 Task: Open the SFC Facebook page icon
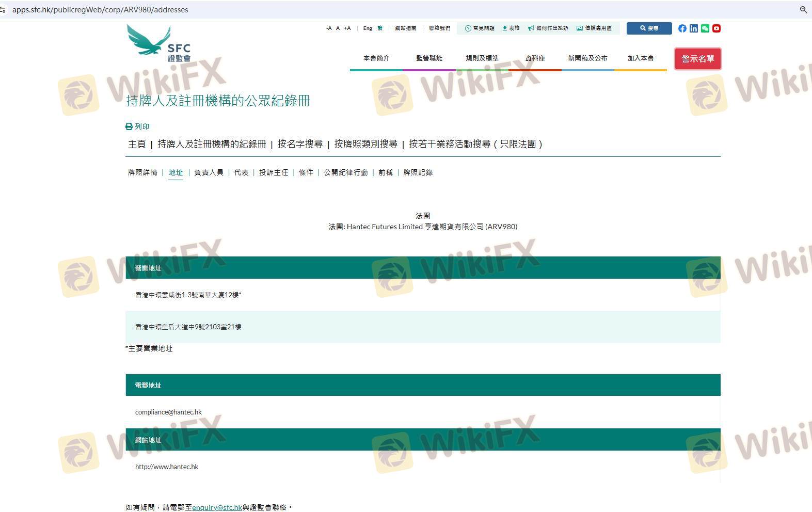tap(682, 28)
